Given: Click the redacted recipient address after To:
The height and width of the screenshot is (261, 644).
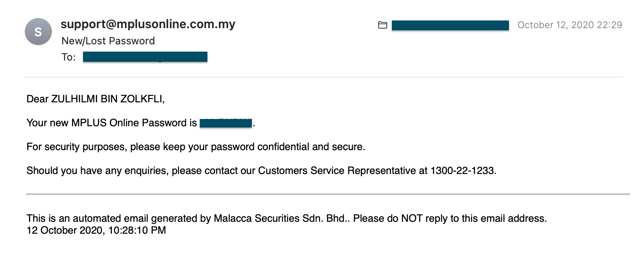Looking at the screenshot, I should coord(145,57).
